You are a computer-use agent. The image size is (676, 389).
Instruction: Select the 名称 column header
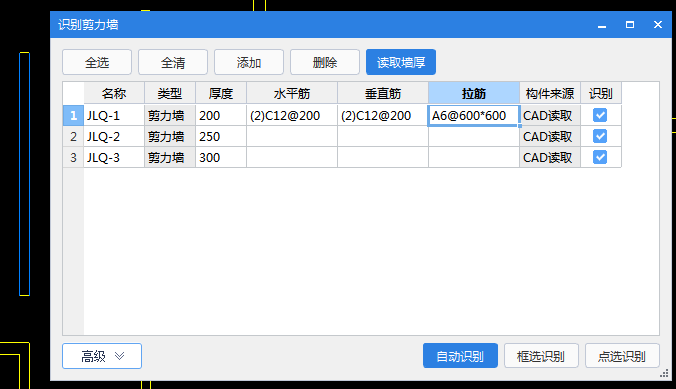[114, 93]
